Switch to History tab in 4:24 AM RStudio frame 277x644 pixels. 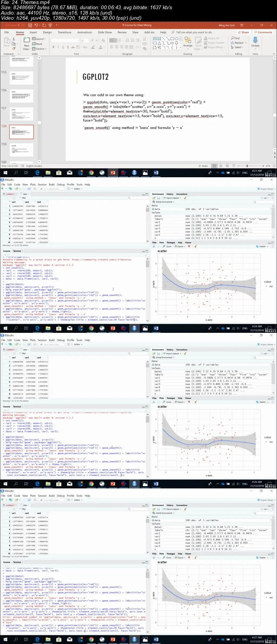[x=170, y=194]
